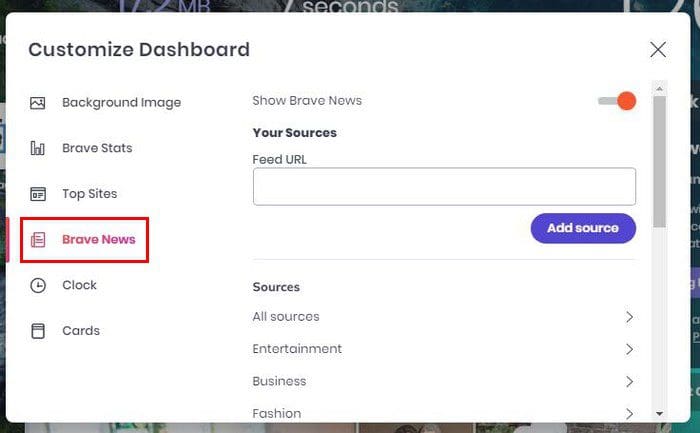Click the scrollbar down arrow
The width and height of the screenshot is (700, 433).
[659, 414]
